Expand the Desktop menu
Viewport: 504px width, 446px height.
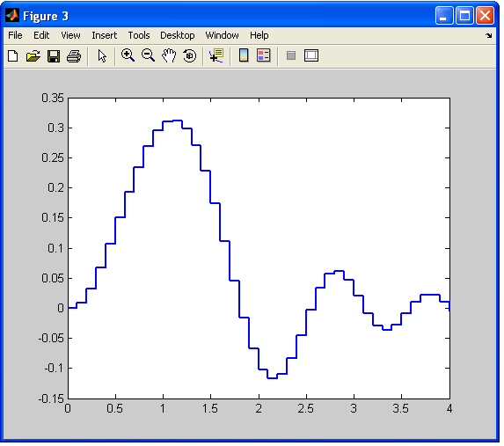coord(178,35)
